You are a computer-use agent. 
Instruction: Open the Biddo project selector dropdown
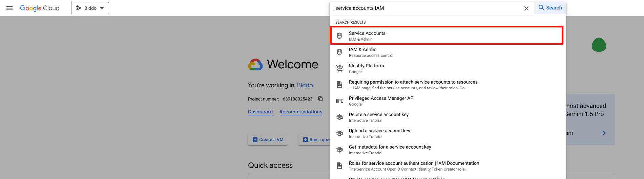(90, 8)
